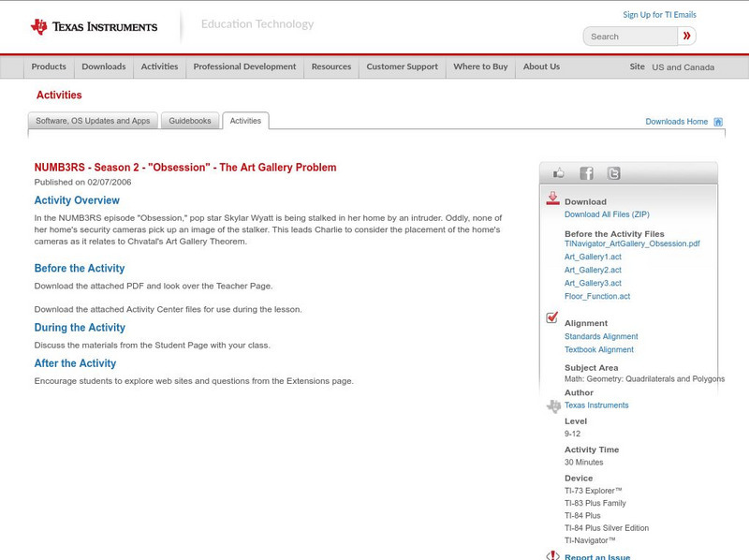Click the Published on 02/07/2006 text
Image resolution: width=749 pixels, height=560 pixels.
click(82, 182)
